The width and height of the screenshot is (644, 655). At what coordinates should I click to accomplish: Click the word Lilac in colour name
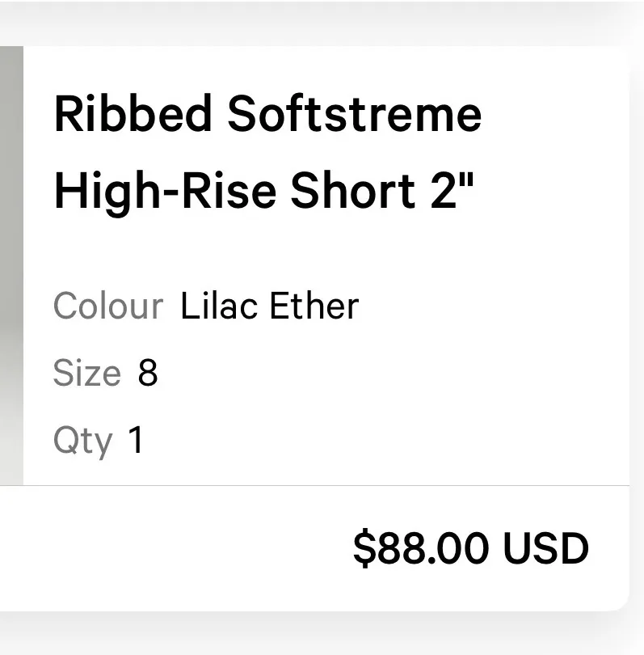pyautogui.click(x=219, y=306)
